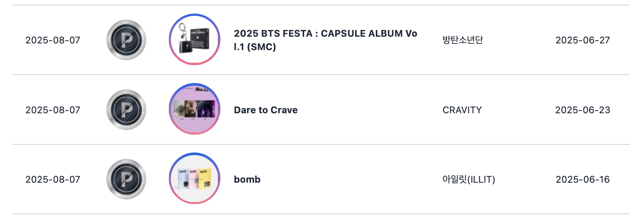This screenshot has height=219, width=644.
Task: Select the artist name CRAVITY
Action: [x=462, y=110]
